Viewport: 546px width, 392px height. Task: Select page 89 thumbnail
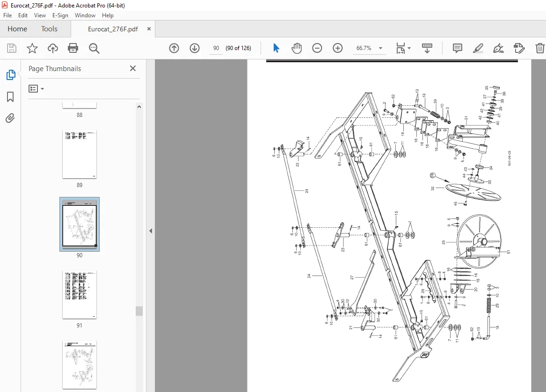[80, 154]
